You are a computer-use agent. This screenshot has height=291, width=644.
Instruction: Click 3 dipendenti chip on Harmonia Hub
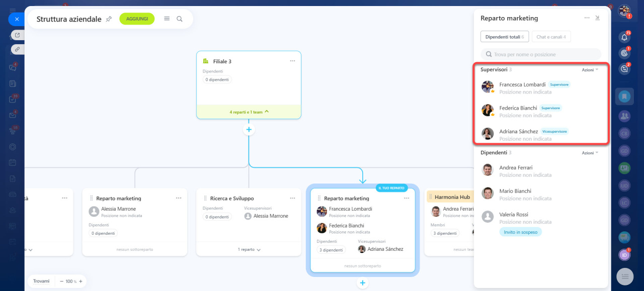click(x=445, y=233)
